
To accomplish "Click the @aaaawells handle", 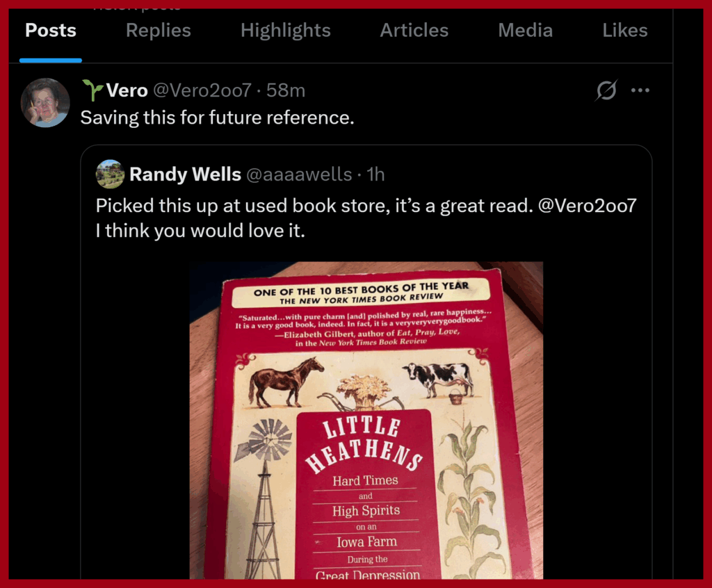I will click(299, 174).
